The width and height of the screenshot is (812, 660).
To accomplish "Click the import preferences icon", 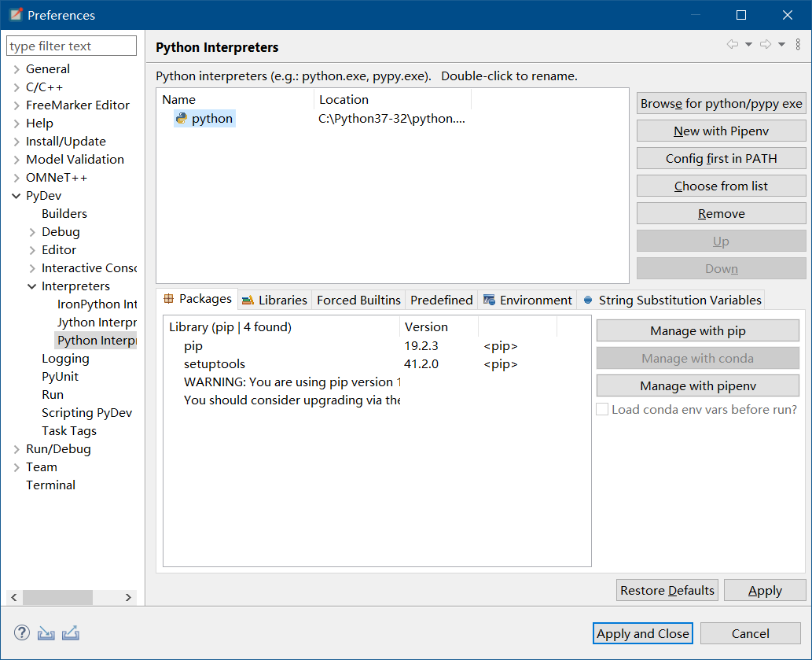I will (46, 633).
